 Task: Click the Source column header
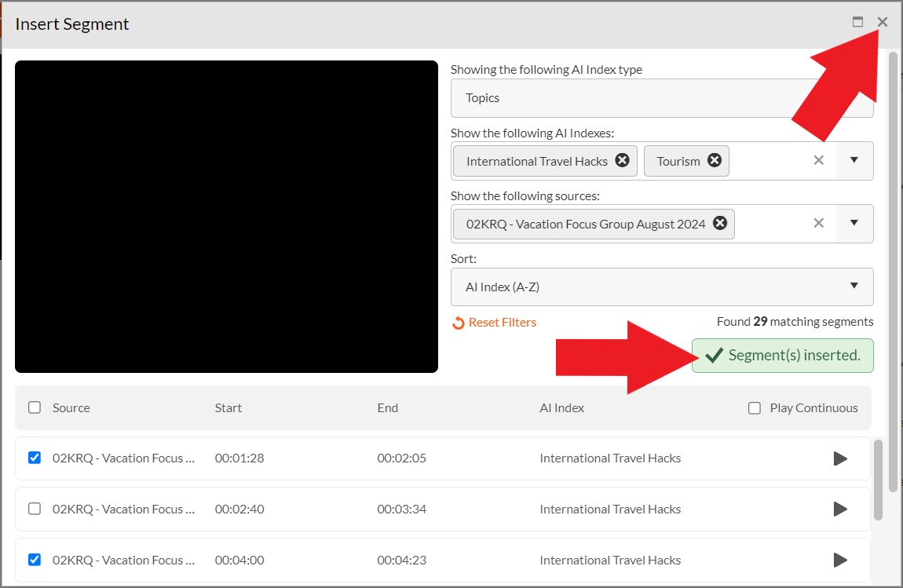point(71,407)
